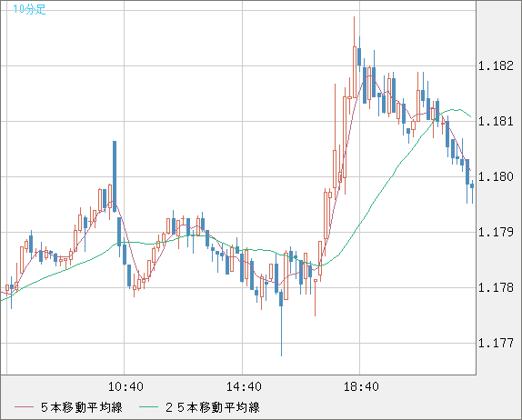Click the green 25-period moving average legend line
The height and width of the screenshot is (420, 522).
point(148,407)
